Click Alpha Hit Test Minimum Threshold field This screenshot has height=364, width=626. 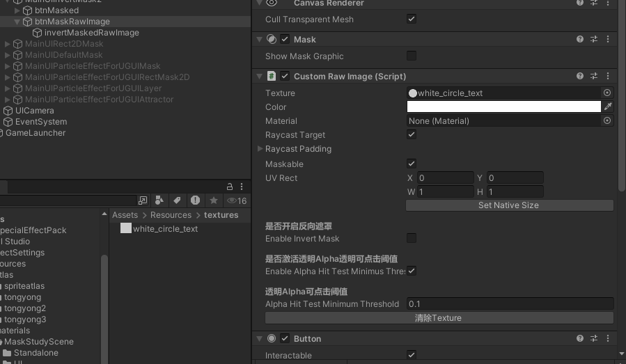click(510, 303)
